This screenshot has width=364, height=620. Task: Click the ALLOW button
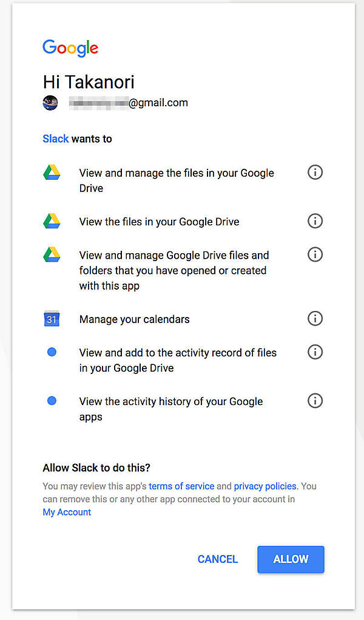[291, 559]
